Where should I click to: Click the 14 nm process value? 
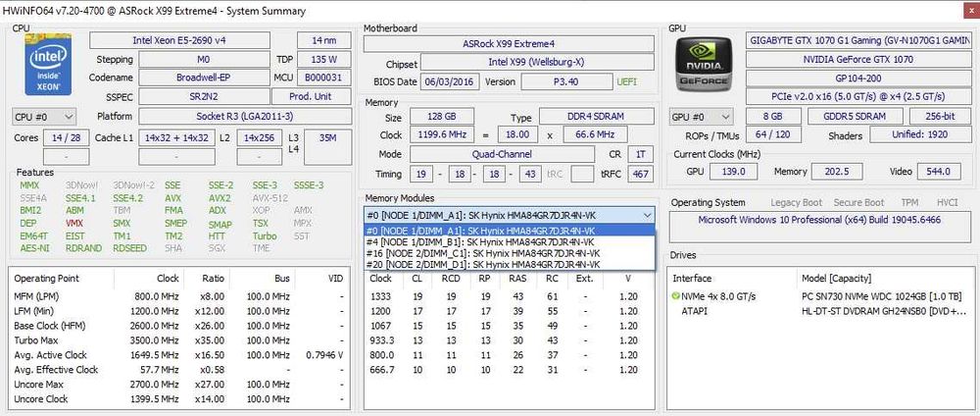point(323,40)
